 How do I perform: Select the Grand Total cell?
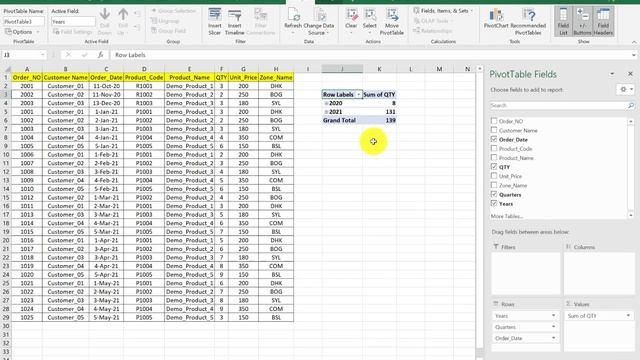[342, 120]
